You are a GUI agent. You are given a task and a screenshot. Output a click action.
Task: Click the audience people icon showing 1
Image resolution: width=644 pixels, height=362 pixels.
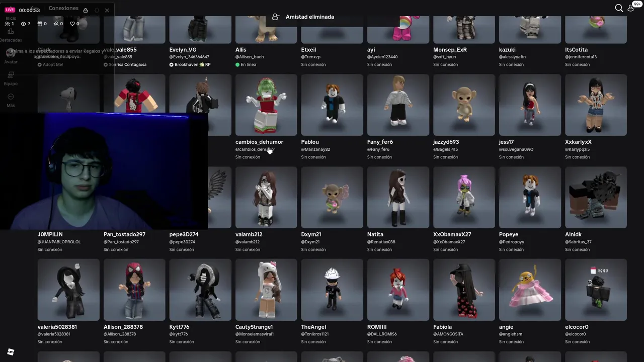(x=7, y=24)
